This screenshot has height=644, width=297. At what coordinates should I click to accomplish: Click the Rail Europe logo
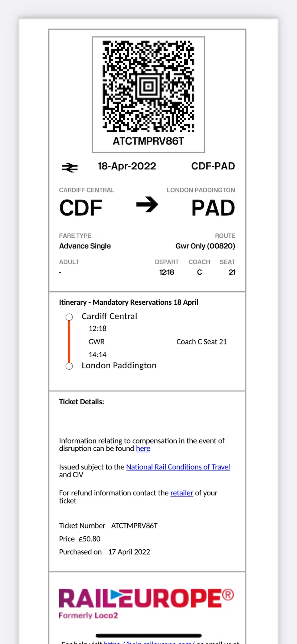(x=146, y=603)
